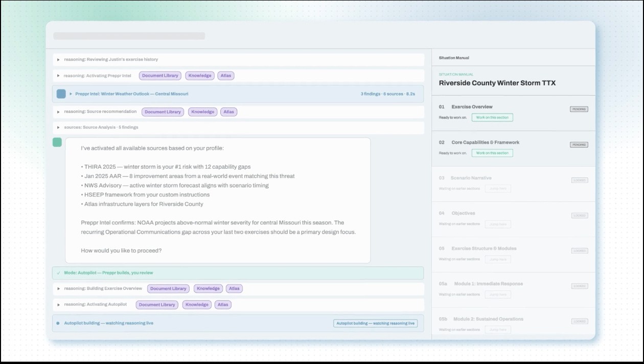This screenshot has height=364, width=644.
Task: Click the LOCKED badge on Exercise Structure & Modules
Action: (580, 251)
